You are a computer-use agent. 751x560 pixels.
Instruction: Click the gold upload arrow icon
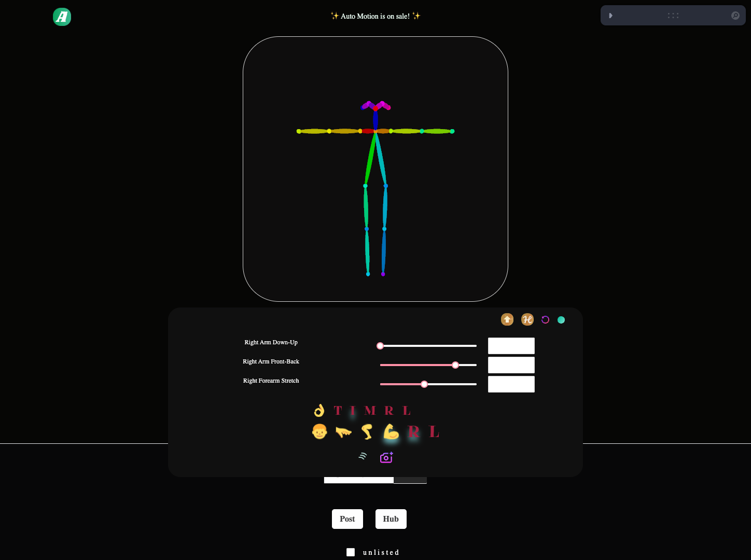point(507,319)
